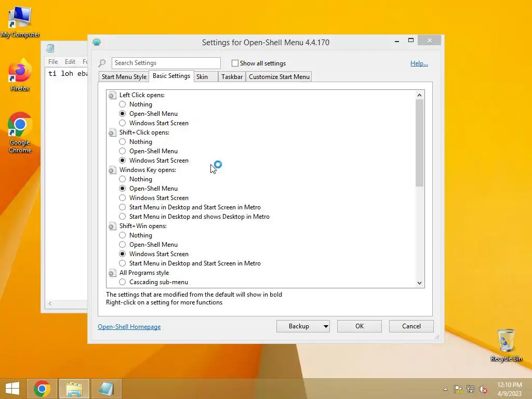Open Edit menu in Notepad window
Screen dimensions: 532x399
tap(70, 62)
